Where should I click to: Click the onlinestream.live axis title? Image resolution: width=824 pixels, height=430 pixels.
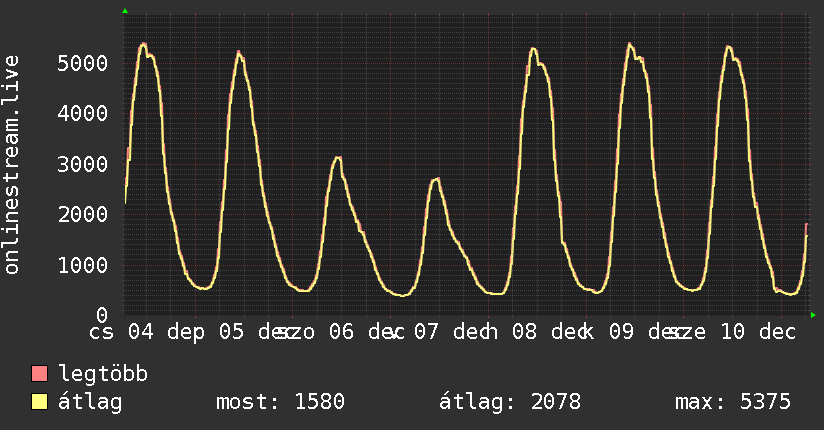[12, 165]
